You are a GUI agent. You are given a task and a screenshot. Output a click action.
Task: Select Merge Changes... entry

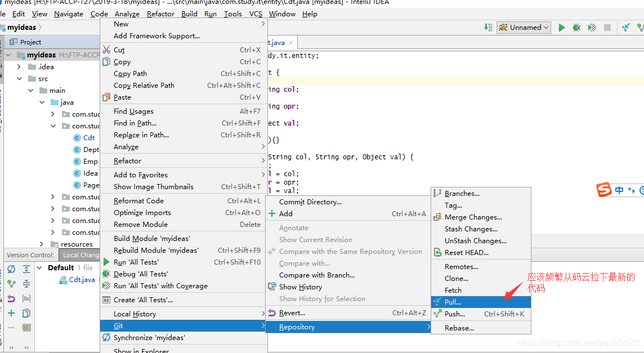tap(481, 217)
